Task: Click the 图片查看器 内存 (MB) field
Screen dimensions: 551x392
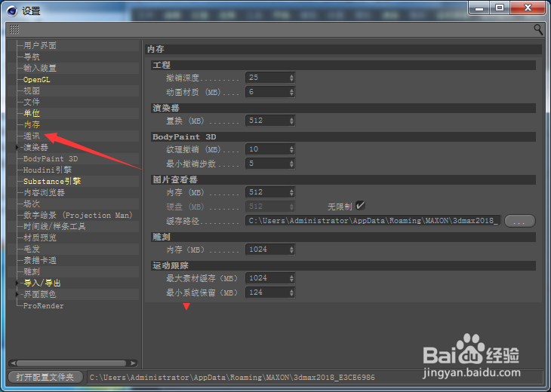Action: pos(270,192)
